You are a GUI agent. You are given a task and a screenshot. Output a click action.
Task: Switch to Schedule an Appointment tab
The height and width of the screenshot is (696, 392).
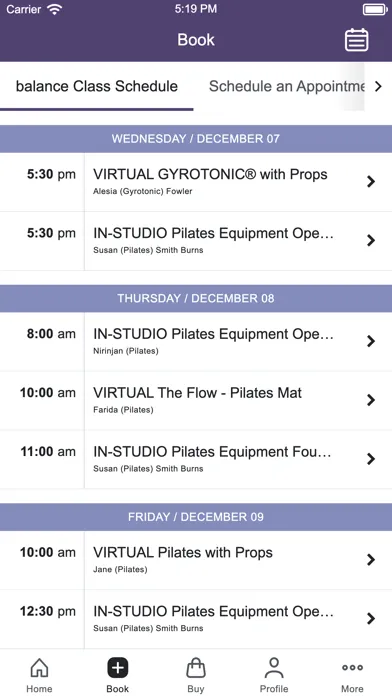coord(287,86)
